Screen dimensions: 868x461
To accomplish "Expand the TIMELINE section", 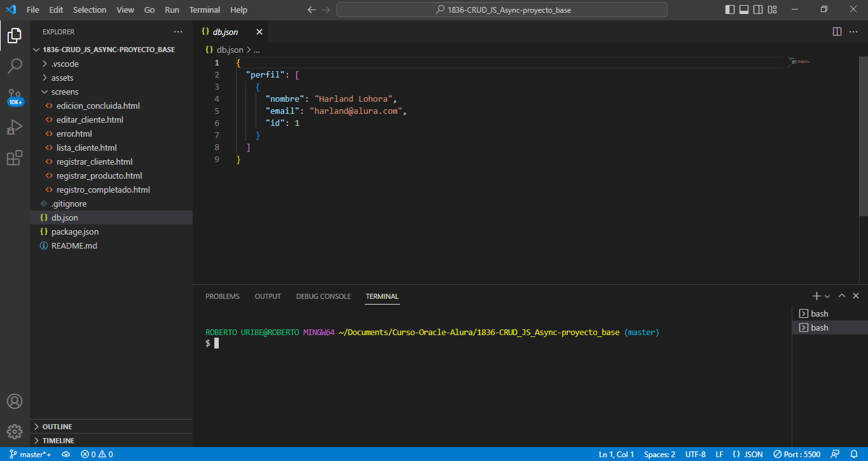I will [x=111, y=441].
